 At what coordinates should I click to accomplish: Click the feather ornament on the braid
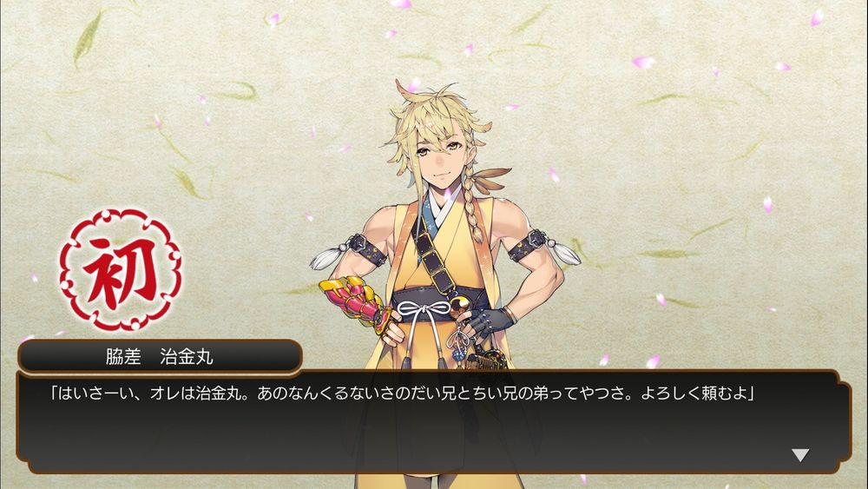point(491,180)
